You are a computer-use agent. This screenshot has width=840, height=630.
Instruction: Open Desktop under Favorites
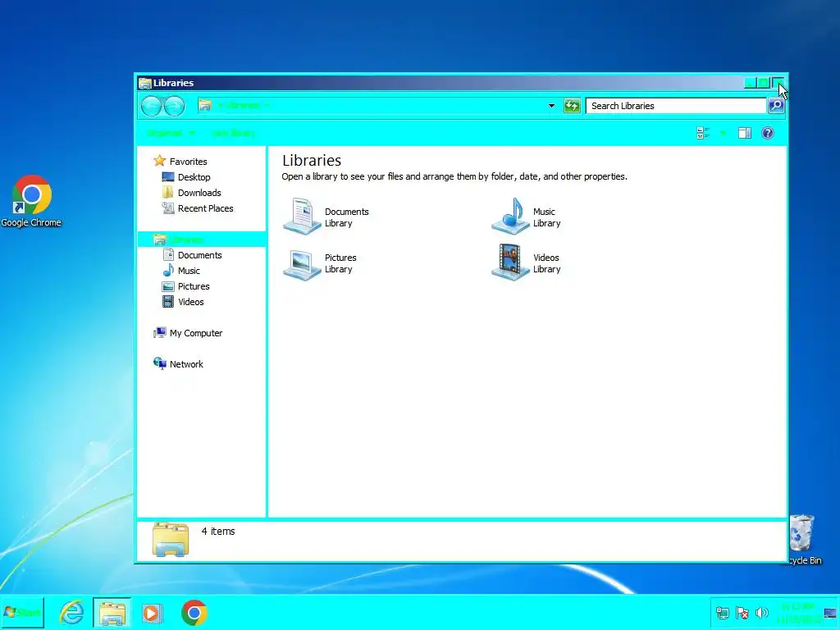click(x=186, y=177)
